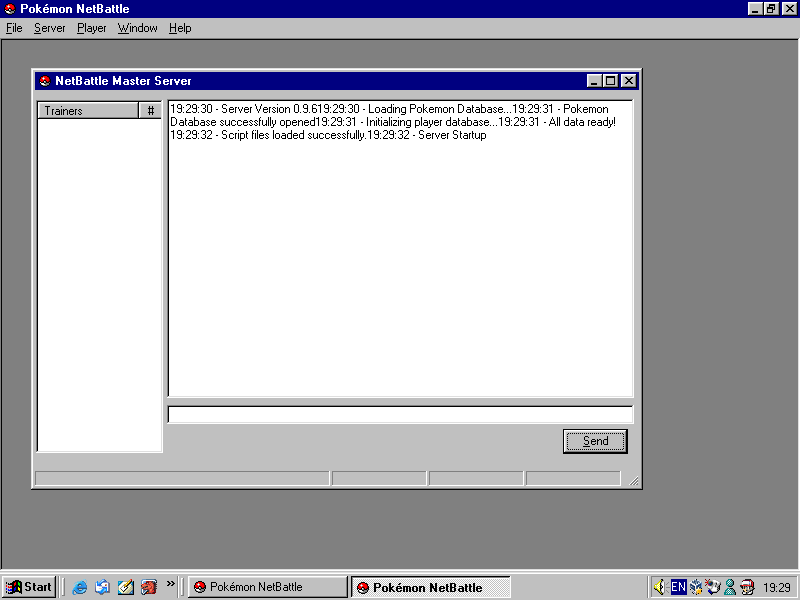Viewport: 800px width, 600px height.
Task: Open the Window menu
Action: coord(137,28)
